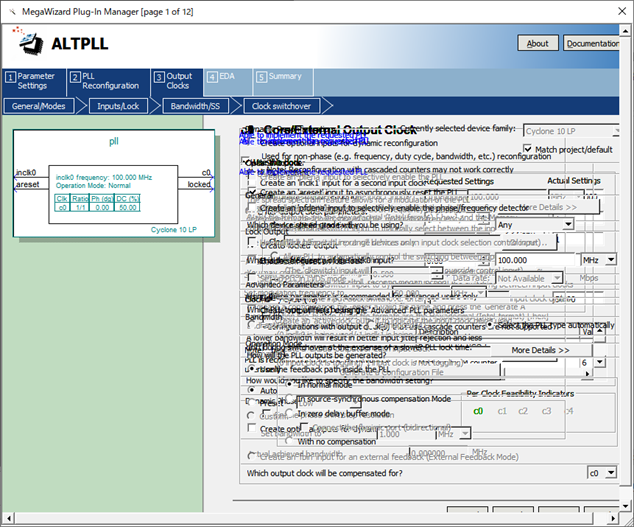Open the device speed grade Any dropdown
This screenshot has width=634, height=527.
coord(535,225)
